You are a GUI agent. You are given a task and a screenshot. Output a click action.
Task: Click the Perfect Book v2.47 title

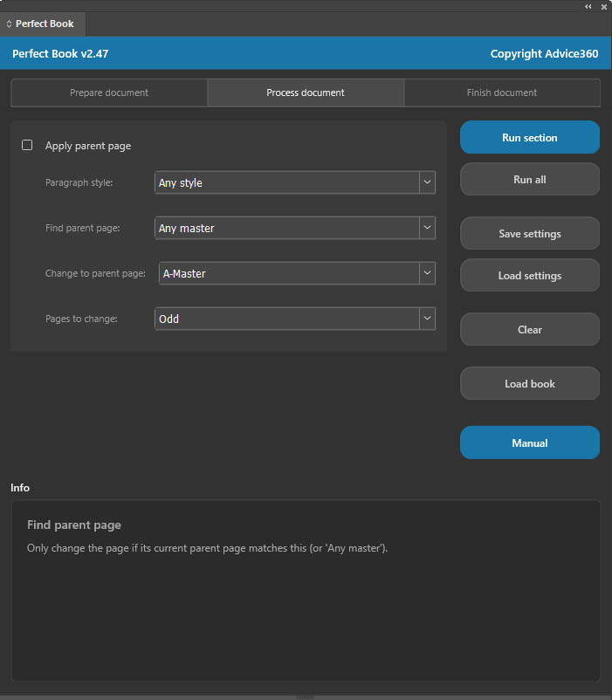point(60,53)
